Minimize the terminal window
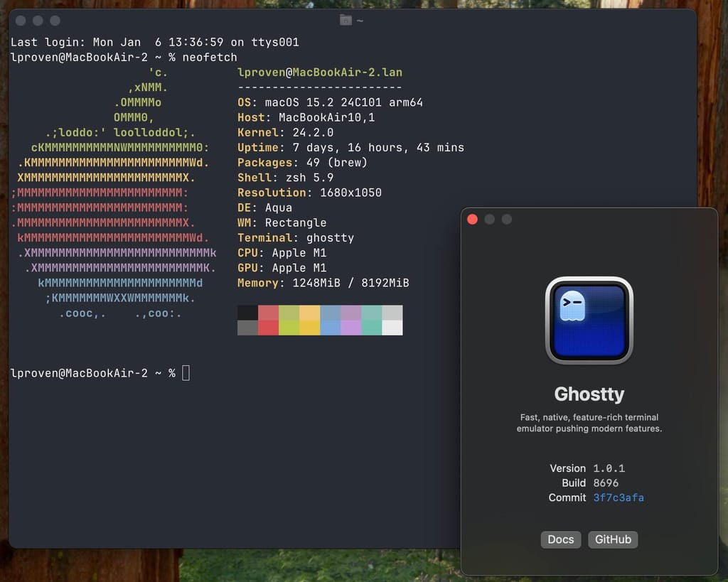This screenshot has height=582, width=728. tap(38, 21)
